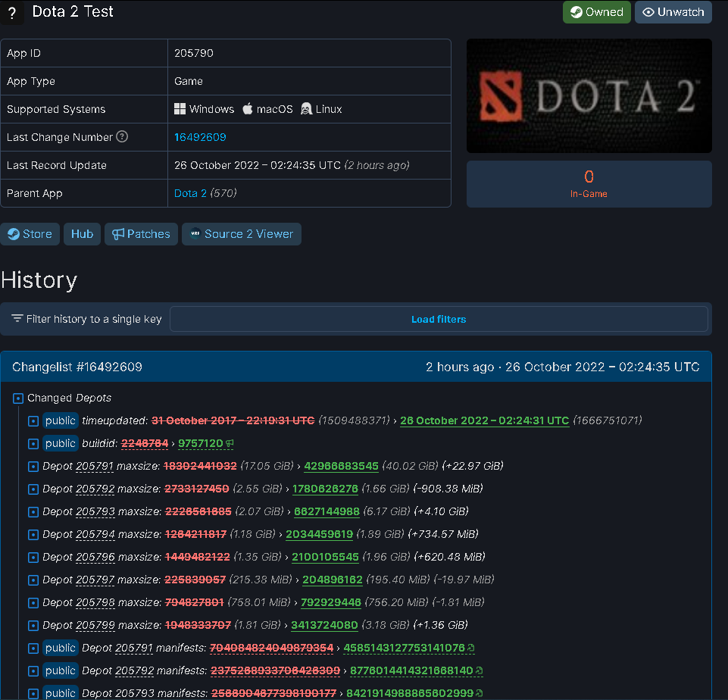Click the Dota 2 header image
This screenshot has width=728, height=700.
pyautogui.click(x=589, y=96)
